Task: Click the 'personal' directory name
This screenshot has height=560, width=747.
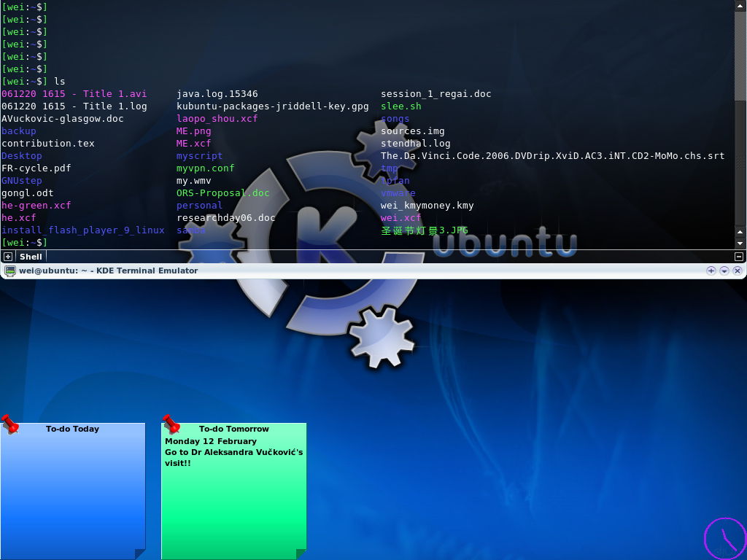Action: point(200,205)
